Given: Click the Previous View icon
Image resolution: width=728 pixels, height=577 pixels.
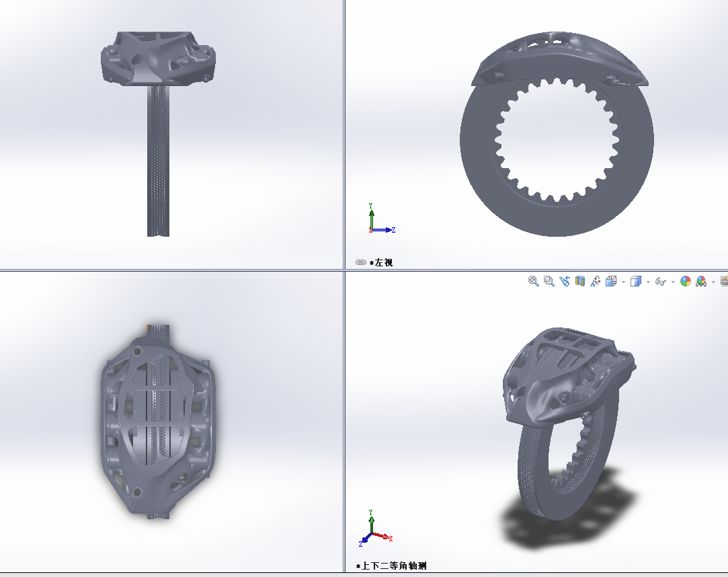Looking at the screenshot, I should point(565,281).
